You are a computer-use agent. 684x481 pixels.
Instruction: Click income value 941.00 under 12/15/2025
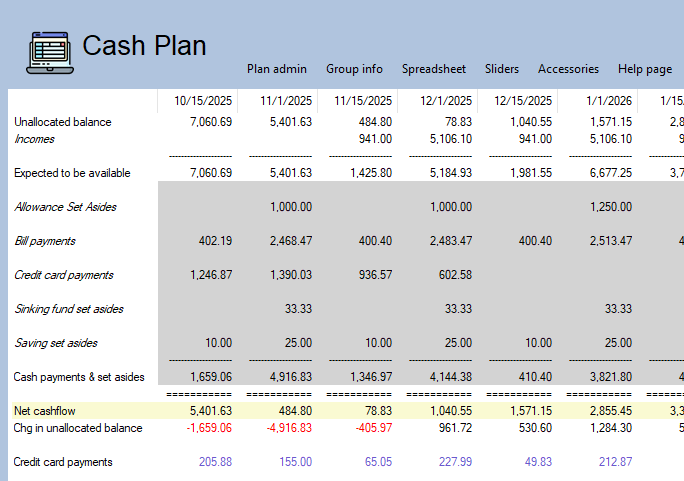535,139
